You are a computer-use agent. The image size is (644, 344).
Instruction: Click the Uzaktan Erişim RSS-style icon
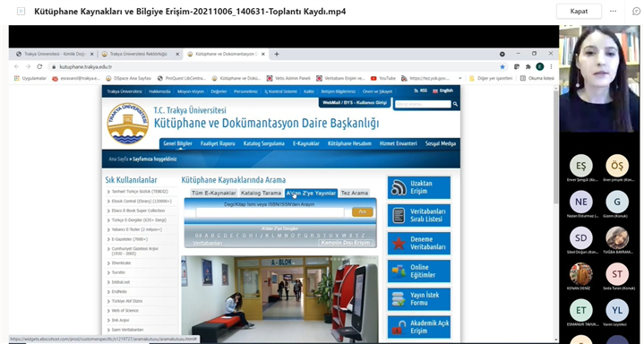point(399,187)
